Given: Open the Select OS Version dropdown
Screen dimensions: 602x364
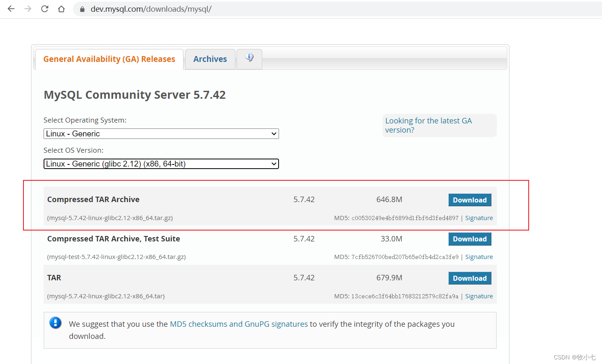Looking at the screenshot, I should tap(161, 164).
